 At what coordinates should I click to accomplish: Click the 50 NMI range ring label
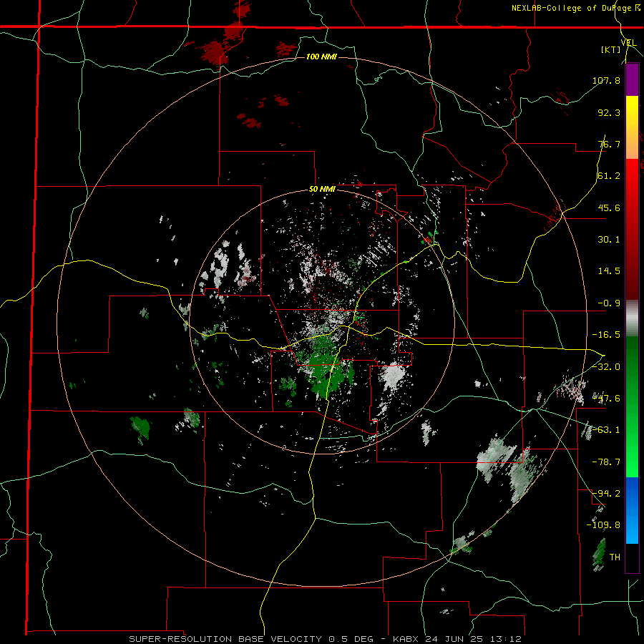pos(323,190)
